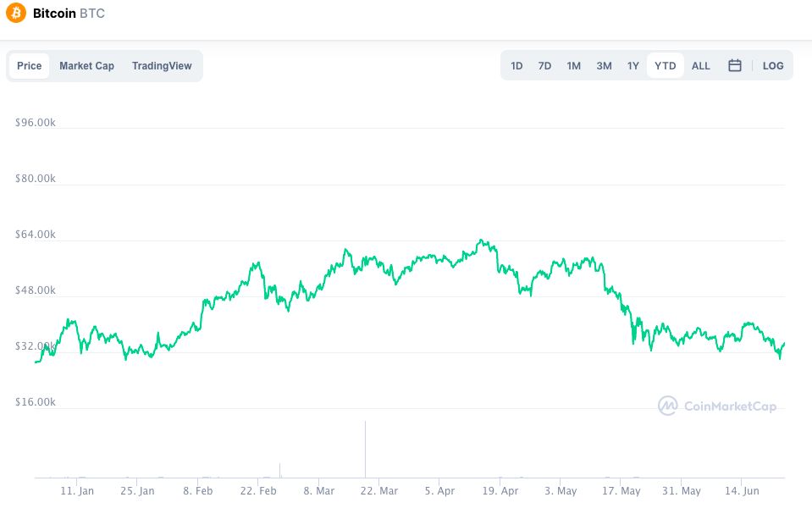Click the 31. May date label
Image resolution: width=812 pixels, height=514 pixels.
click(x=681, y=490)
